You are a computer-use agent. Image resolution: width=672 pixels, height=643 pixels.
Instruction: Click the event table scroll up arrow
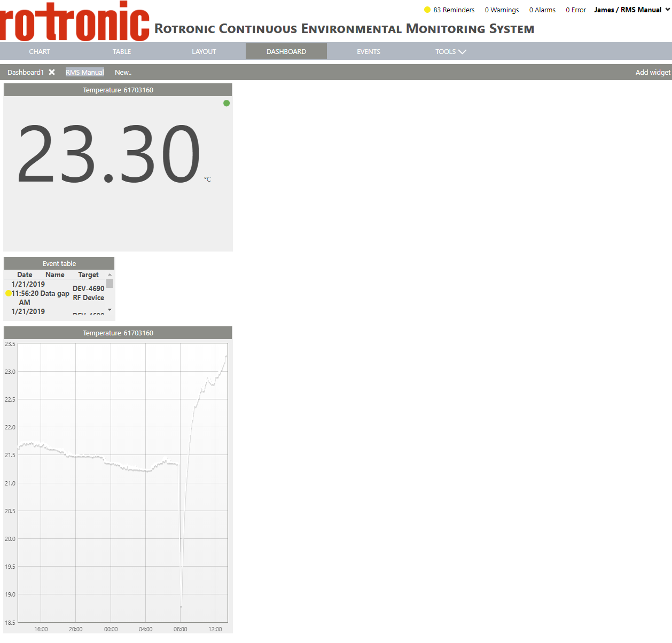pos(110,275)
